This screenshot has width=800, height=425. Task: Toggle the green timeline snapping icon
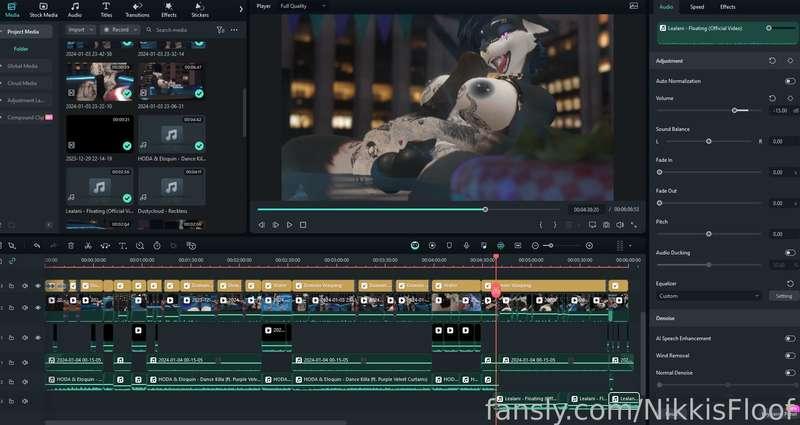point(501,246)
